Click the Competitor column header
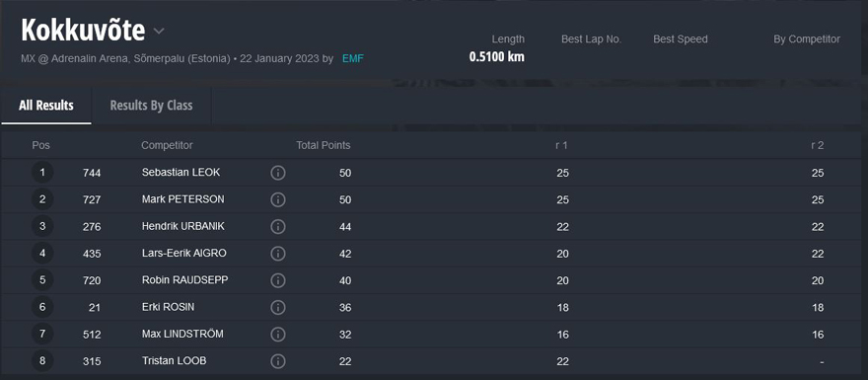 [167, 146]
